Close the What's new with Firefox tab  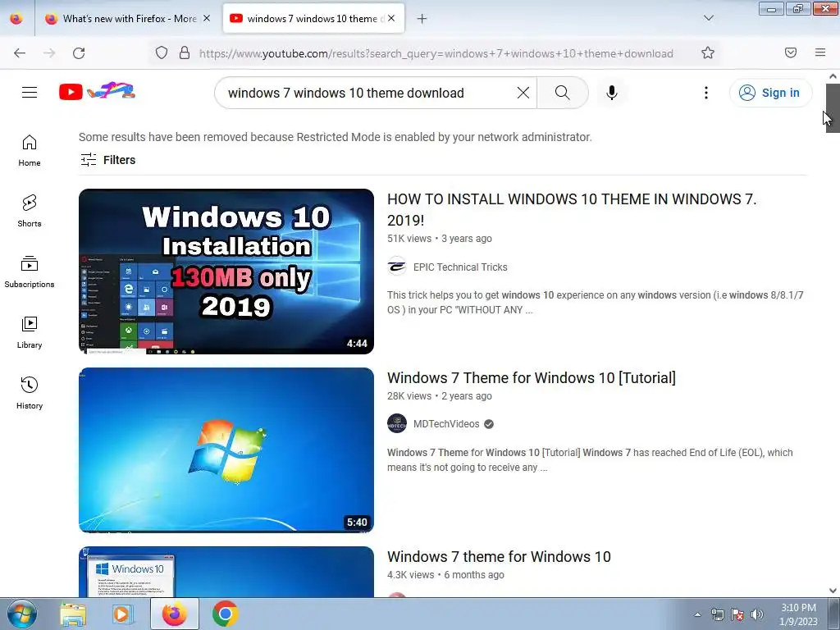pos(207,18)
